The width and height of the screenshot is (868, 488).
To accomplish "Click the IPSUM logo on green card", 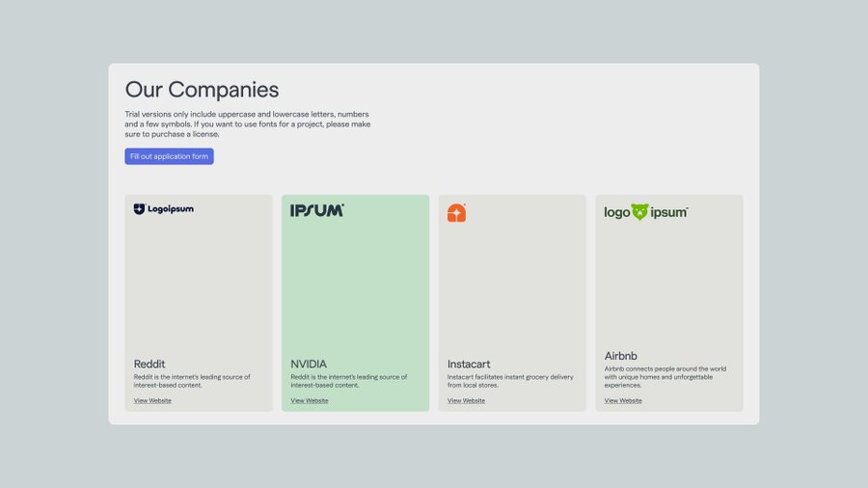I will (317, 210).
